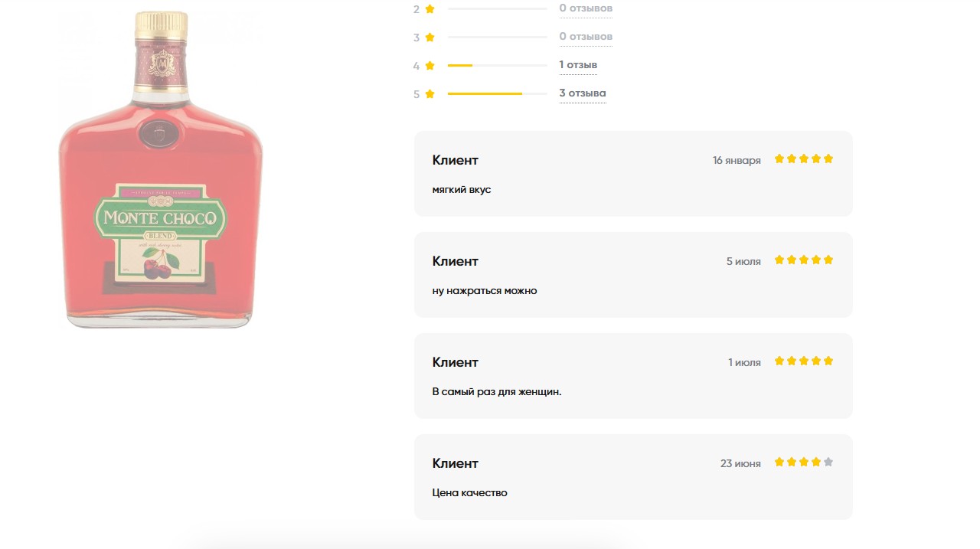Click star rating of the 16 января review
This screenshot has width=980, height=549.
(x=804, y=158)
